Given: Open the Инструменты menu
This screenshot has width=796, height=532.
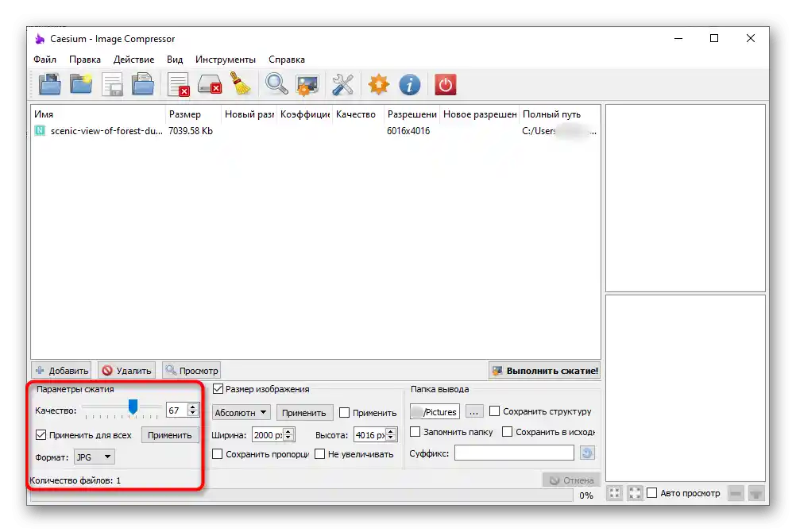Looking at the screenshot, I should coord(226,60).
